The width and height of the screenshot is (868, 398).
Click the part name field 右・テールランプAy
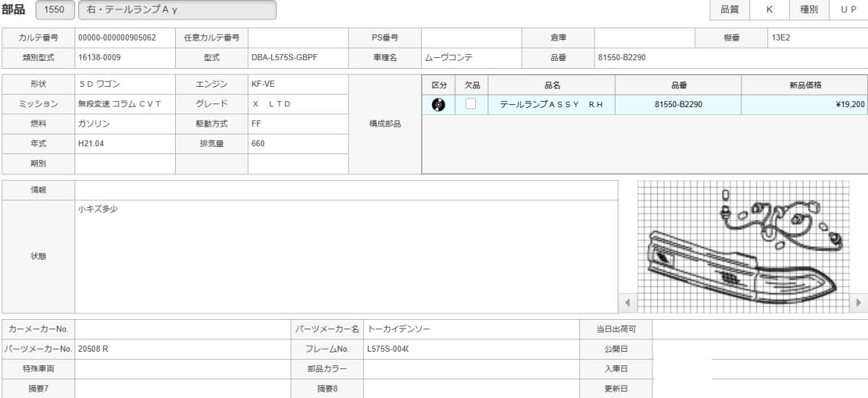click(177, 10)
